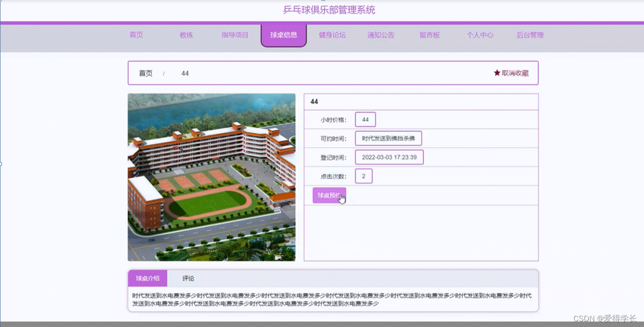The width and height of the screenshot is (644, 327).
Task: Click breadcrumb item 44
Action: (185, 73)
